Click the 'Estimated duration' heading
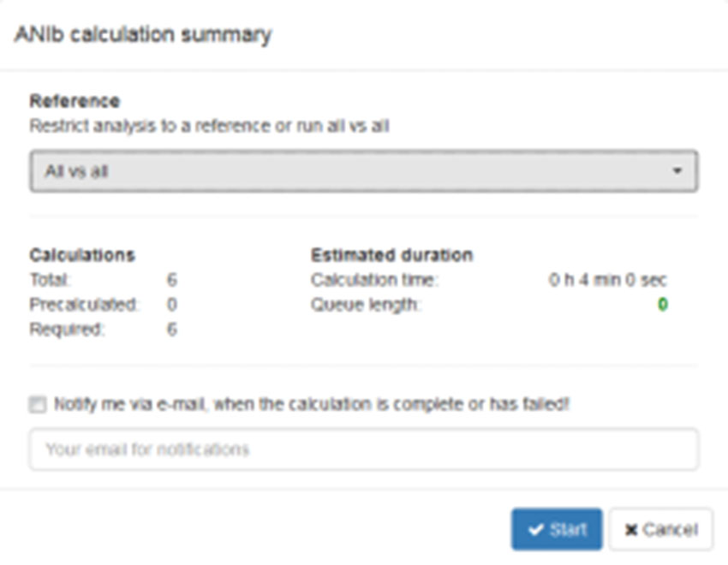This screenshot has height=565, width=728. (x=391, y=255)
